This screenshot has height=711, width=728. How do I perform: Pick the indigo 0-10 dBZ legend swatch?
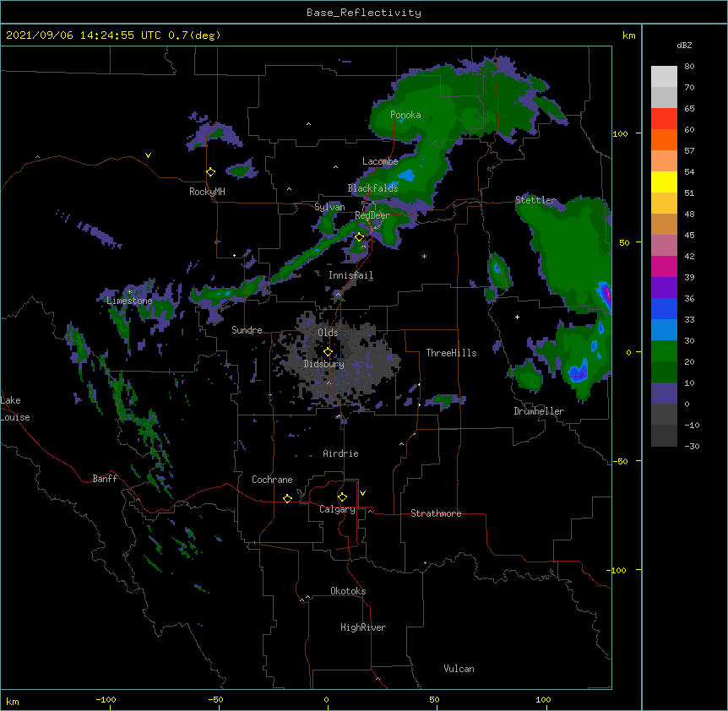(664, 393)
